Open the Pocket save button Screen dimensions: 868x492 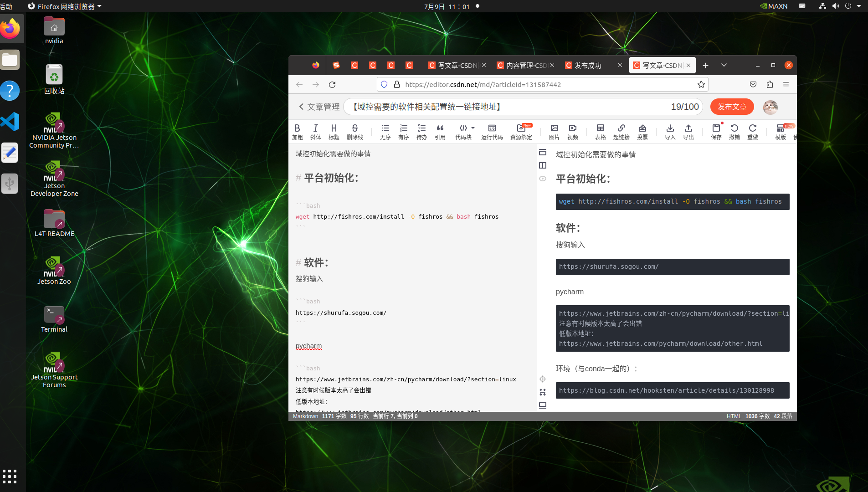pyautogui.click(x=753, y=84)
